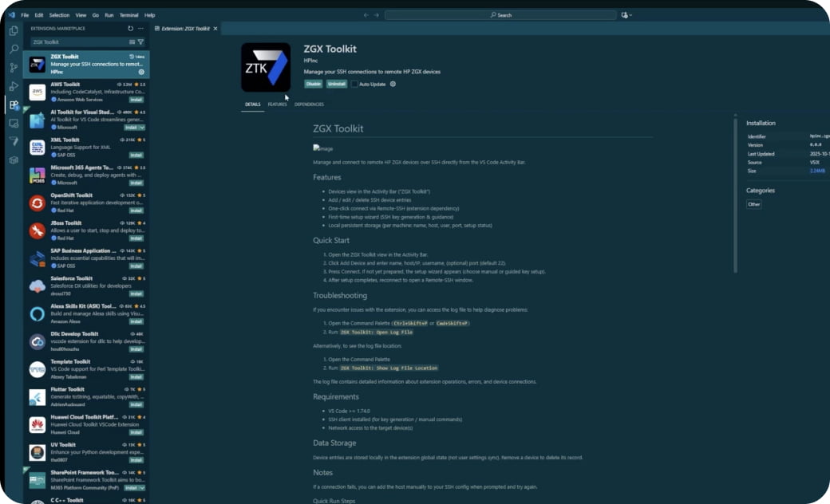This screenshot has height=504, width=830.
Task: Install the OpenShift Toolkit extension
Action: (x=136, y=211)
